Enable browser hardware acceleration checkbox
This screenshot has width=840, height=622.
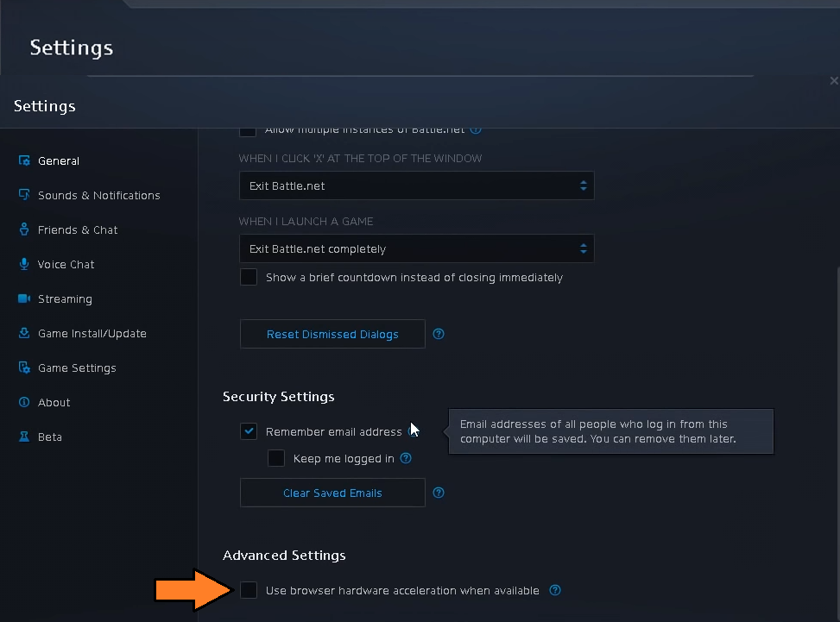pos(249,590)
